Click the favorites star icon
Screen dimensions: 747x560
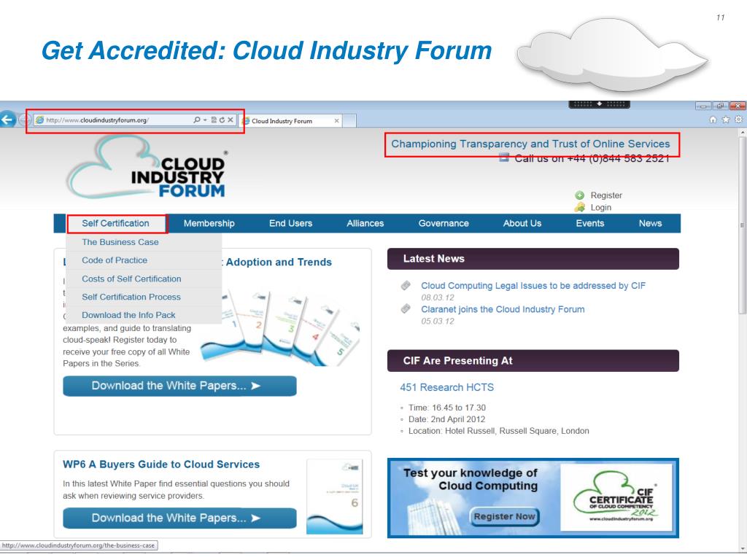point(726,120)
